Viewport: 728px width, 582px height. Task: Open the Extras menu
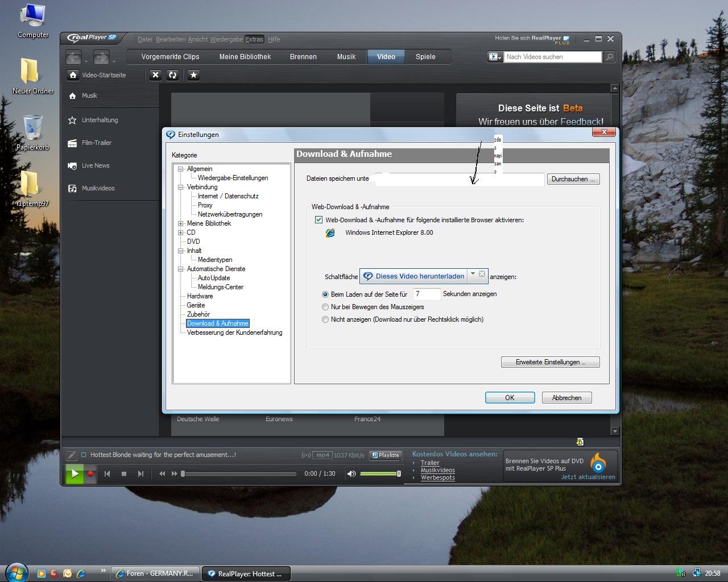pos(254,39)
